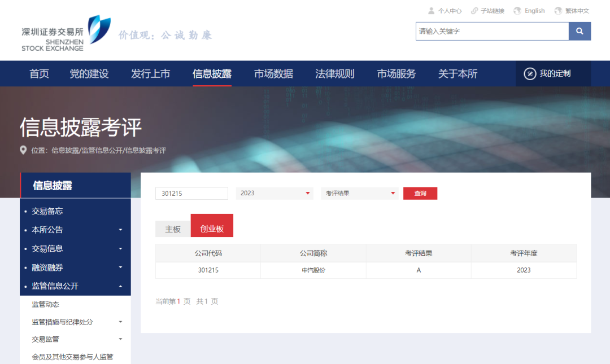
Task: Click the breadcrumb text 信息披露/监管信息公开/信息披露考评
Action: [108, 151]
